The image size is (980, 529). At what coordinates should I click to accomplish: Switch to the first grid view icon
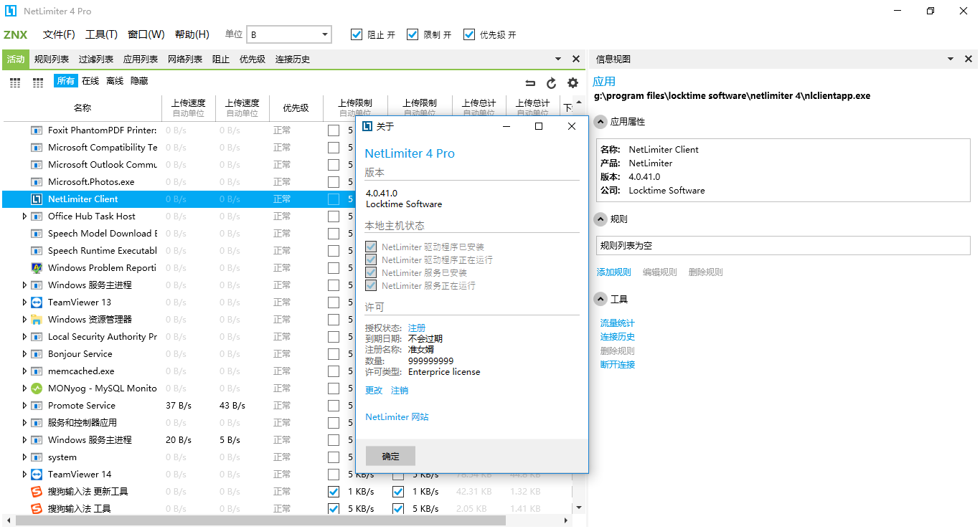click(x=15, y=82)
